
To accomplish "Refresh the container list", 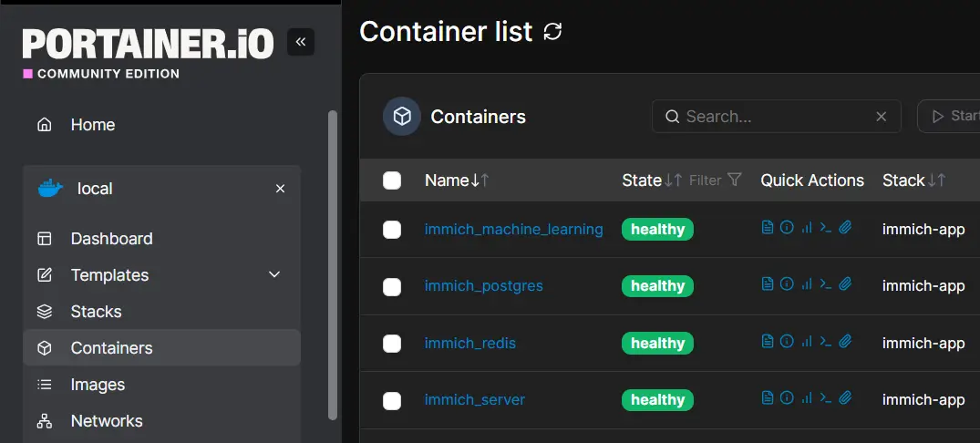I will pyautogui.click(x=552, y=32).
